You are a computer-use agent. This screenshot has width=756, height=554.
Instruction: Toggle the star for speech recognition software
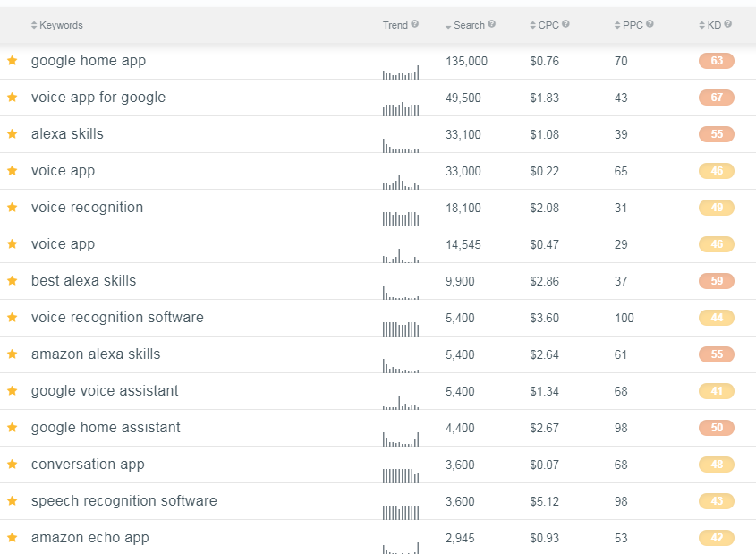(13, 500)
